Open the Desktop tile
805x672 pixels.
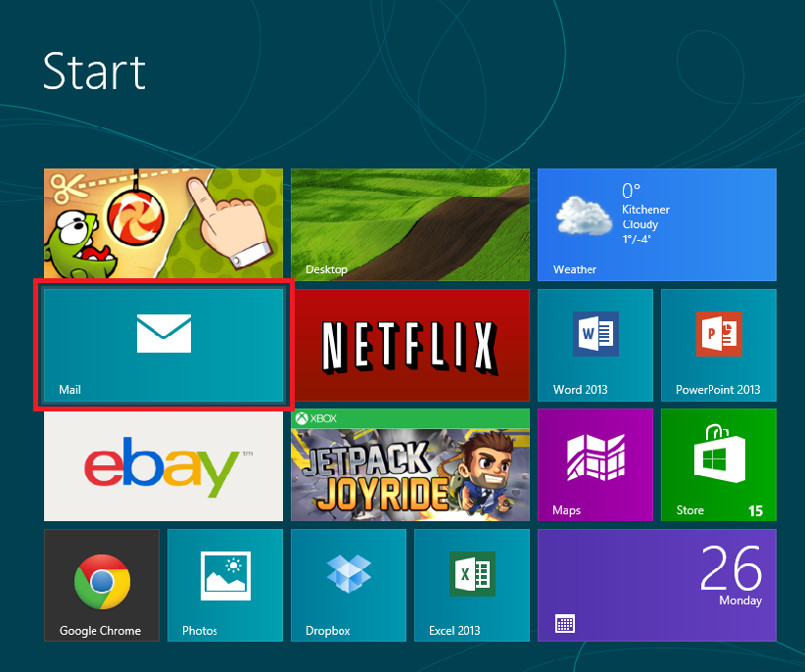pos(410,225)
